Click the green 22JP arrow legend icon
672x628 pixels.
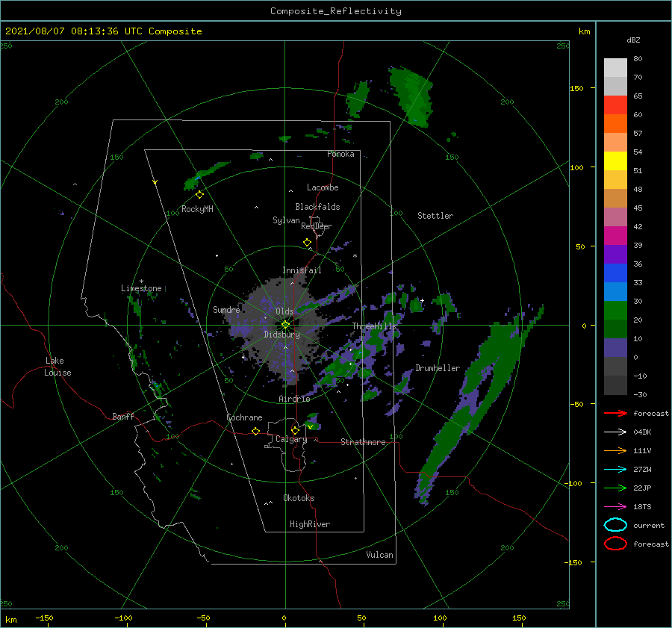pos(615,488)
